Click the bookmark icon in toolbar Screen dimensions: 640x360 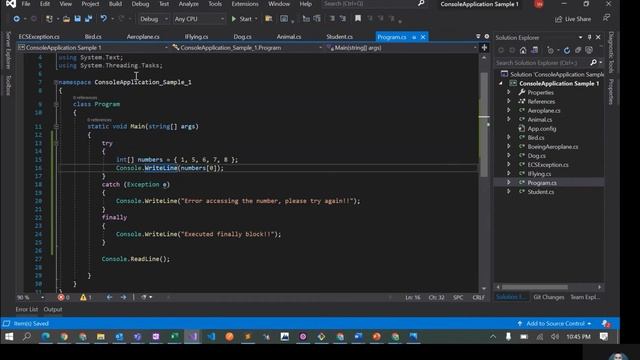tap(358, 19)
